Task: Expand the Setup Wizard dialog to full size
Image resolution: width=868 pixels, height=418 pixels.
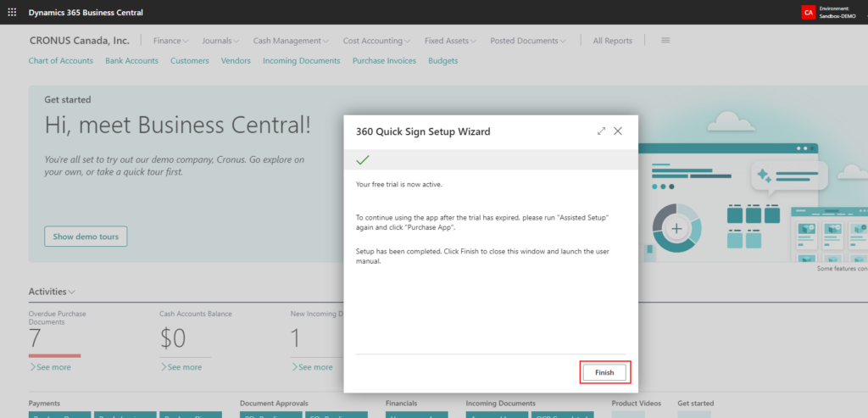Action: tap(601, 131)
